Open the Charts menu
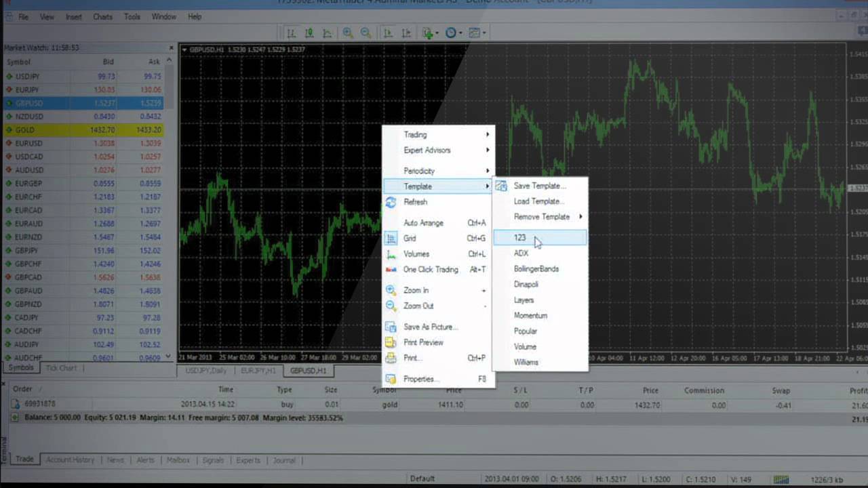This screenshot has width=868, height=488. [102, 17]
